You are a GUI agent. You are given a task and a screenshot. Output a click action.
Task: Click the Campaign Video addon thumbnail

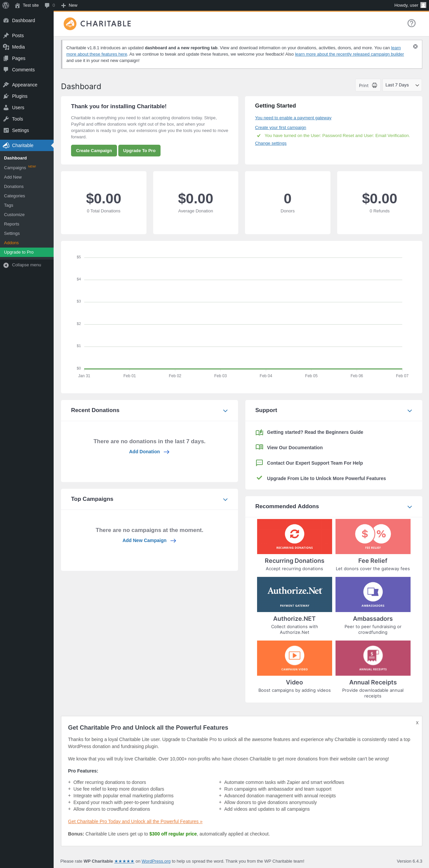tap(294, 658)
